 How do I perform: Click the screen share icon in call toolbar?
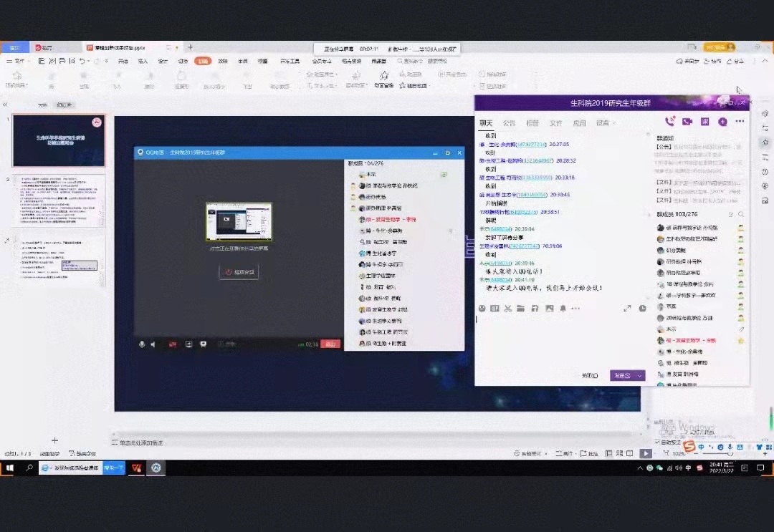point(189,344)
